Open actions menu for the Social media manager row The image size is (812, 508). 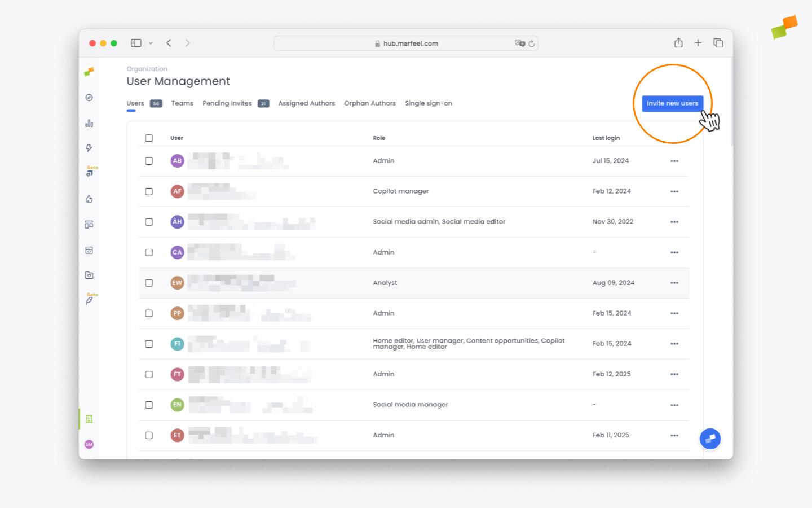(x=674, y=405)
